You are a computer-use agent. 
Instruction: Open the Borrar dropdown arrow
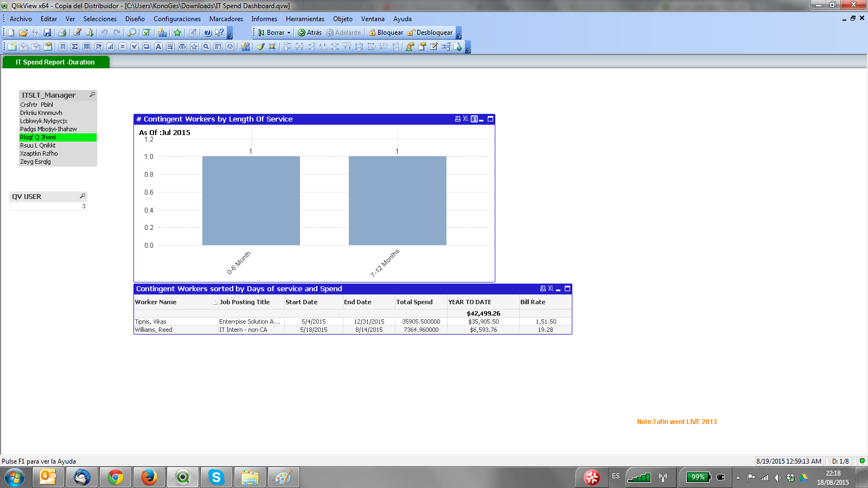tap(289, 33)
